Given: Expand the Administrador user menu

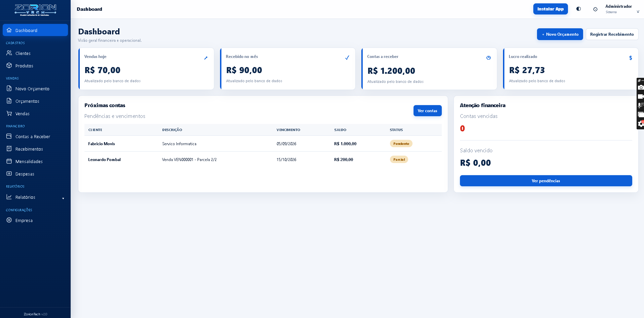Looking at the screenshot, I should tap(622, 9).
